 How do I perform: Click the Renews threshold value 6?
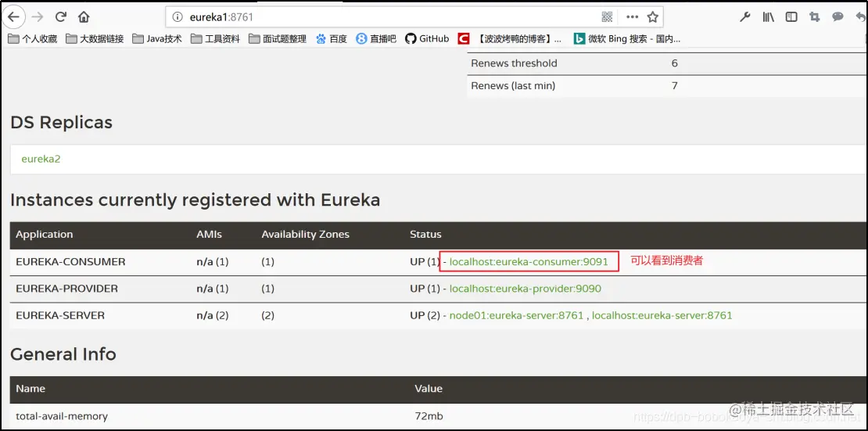pyautogui.click(x=675, y=63)
